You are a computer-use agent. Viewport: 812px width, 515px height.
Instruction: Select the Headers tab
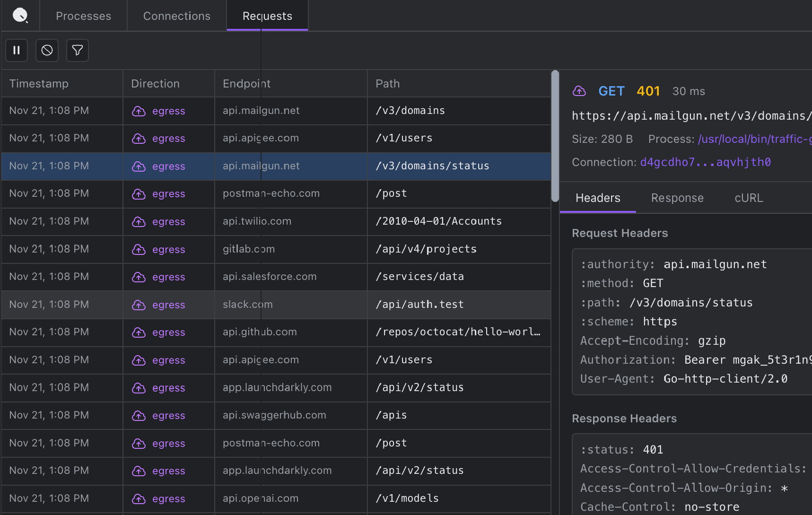point(597,198)
